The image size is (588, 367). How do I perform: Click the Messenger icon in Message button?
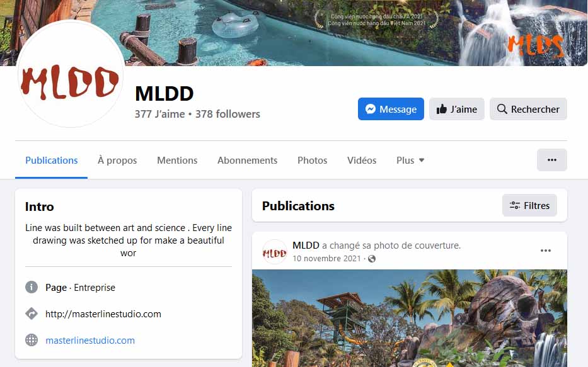[371, 109]
